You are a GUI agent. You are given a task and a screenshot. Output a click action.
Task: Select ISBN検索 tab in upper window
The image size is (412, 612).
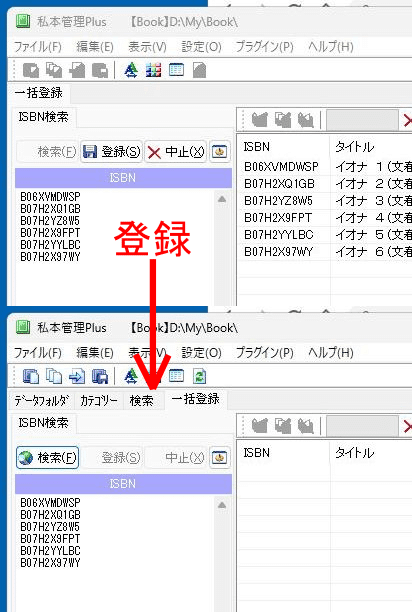point(43,117)
